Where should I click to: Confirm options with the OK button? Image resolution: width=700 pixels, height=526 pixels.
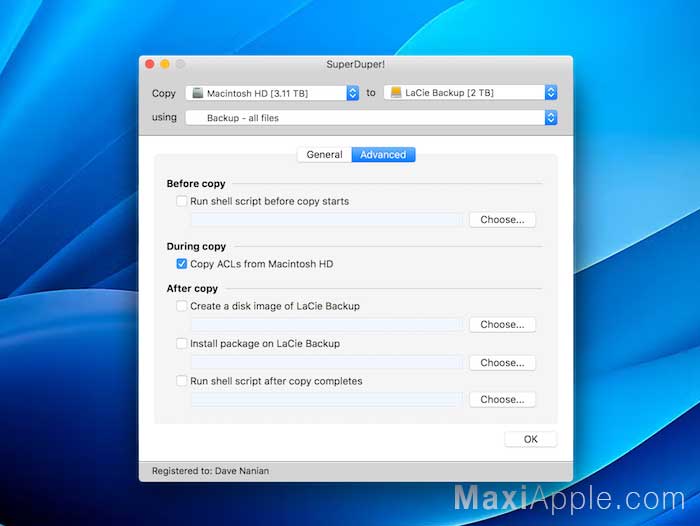click(531, 439)
